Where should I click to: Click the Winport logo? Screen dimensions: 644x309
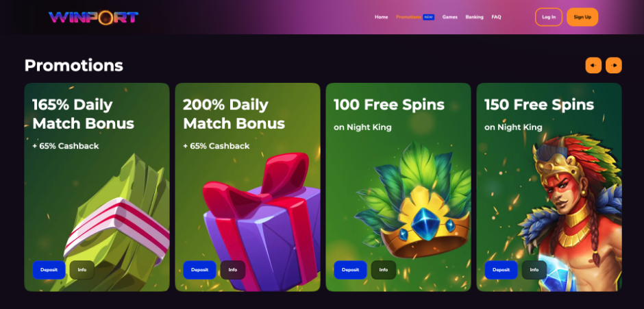(x=93, y=17)
